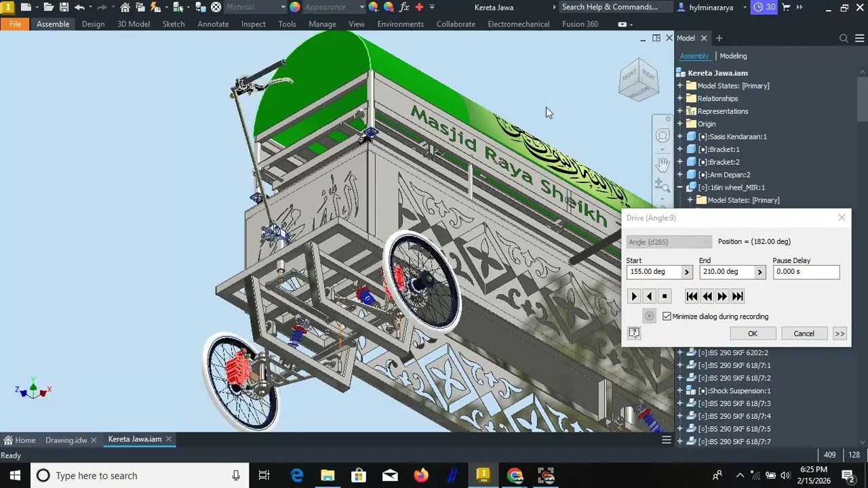The height and width of the screenshot is (488, 868).
Task: Expand the Sasis Kendaraan:1 node
Action: (x=680, y=137)
